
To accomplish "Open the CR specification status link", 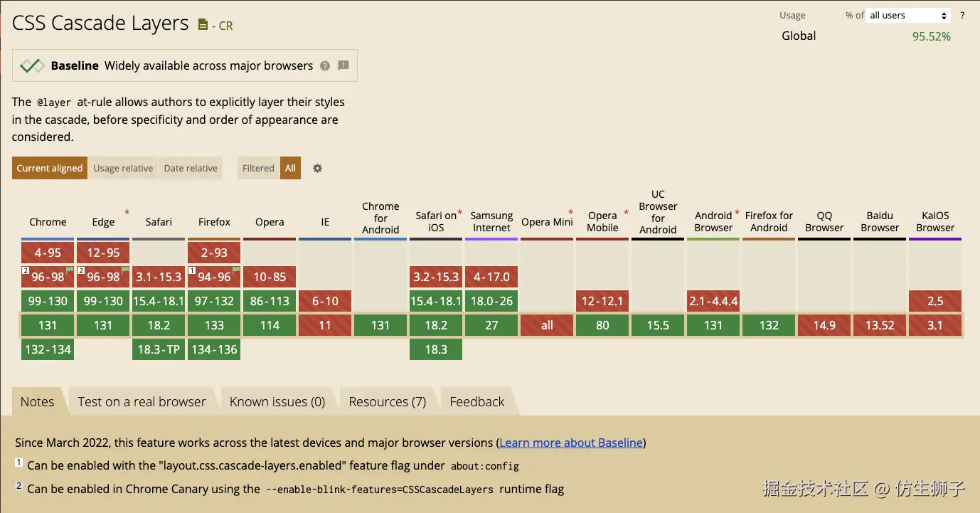I will coord(226,25).
